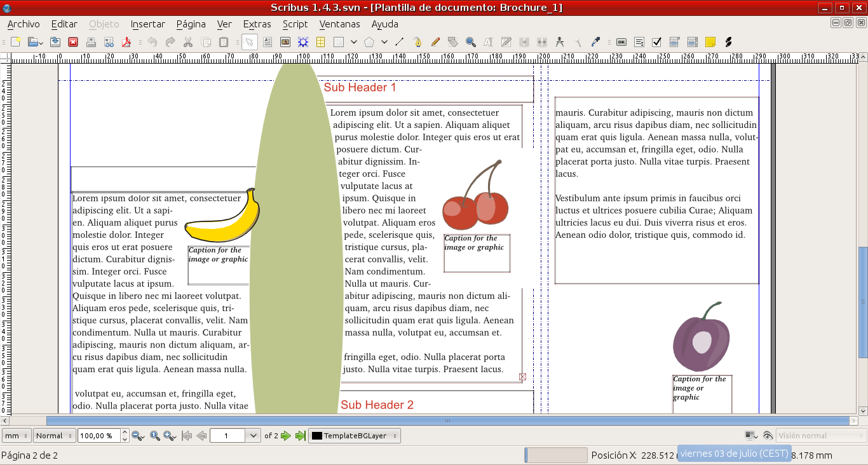The width and height of the screenshot is (868, 465).
Task: Click Undo in the toolbar
Action: click(153, 42)
